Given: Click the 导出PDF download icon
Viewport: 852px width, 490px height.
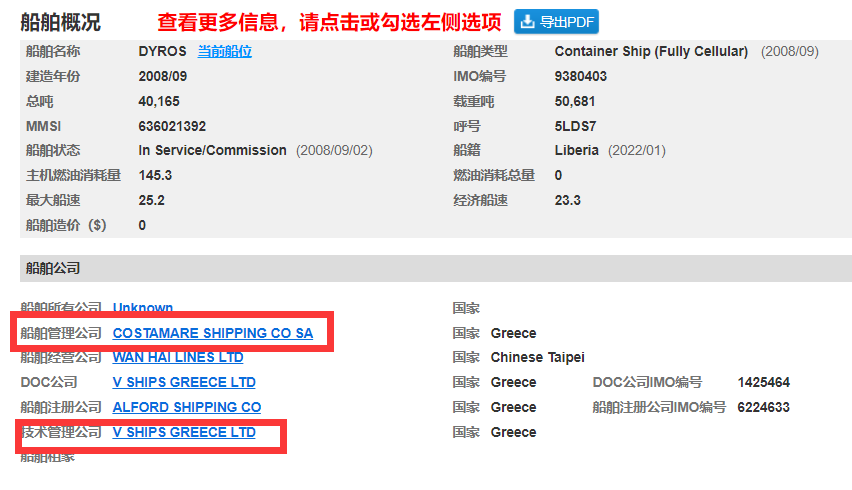Looking at the screenshot, I should (527, 22).
